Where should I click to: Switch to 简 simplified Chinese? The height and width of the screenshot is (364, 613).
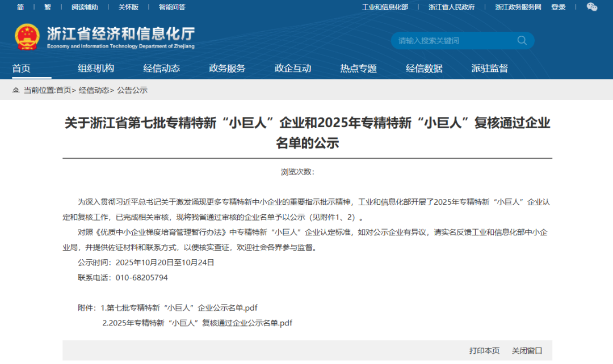click(x=21, y=7)
